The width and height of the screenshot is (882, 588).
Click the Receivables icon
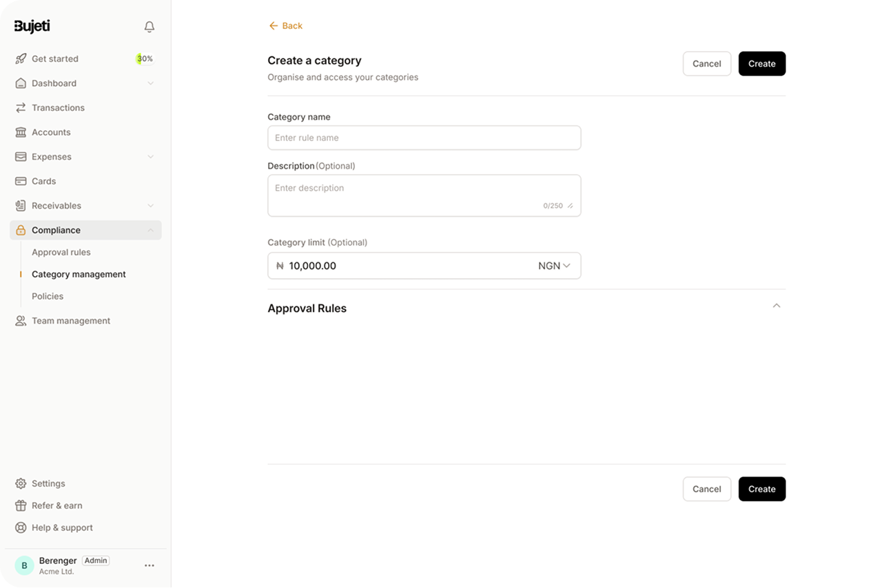[20, 205]
